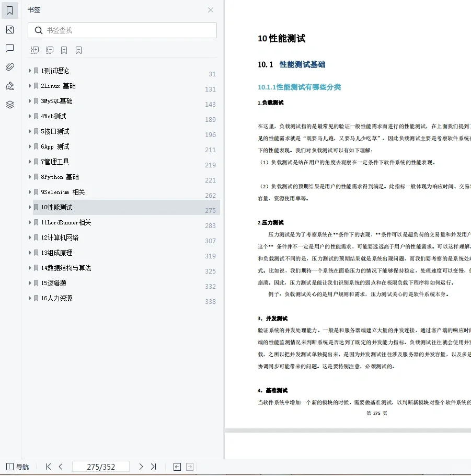Open the page thumbnails panel
This screenshot has width=471, height=476.
[9, 30]
